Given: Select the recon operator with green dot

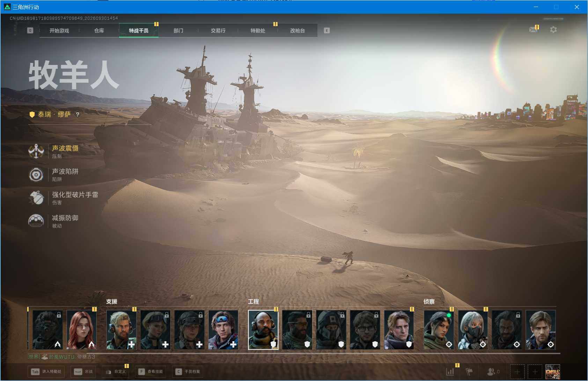Looking at the screenshot, I should (x=439, y=330).
